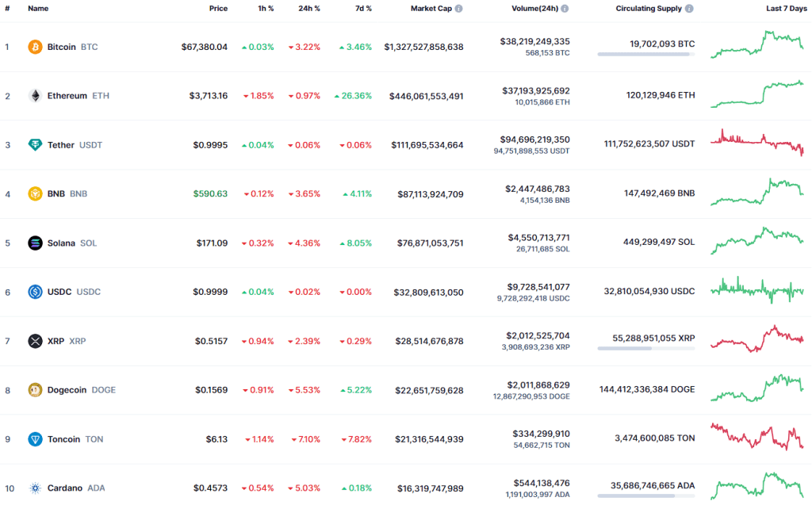Click the Dogecoin logo icon

[x=35, y=390]
